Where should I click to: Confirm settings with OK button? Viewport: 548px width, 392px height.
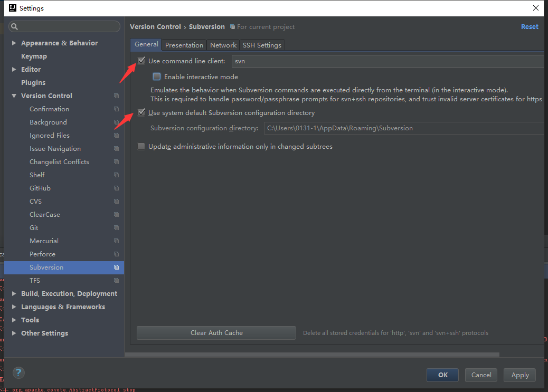(x=443, y=375)
